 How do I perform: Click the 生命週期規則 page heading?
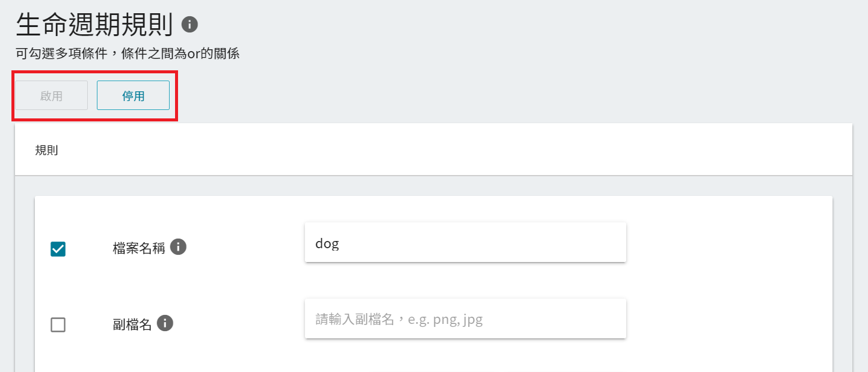[x=94, y=25]
